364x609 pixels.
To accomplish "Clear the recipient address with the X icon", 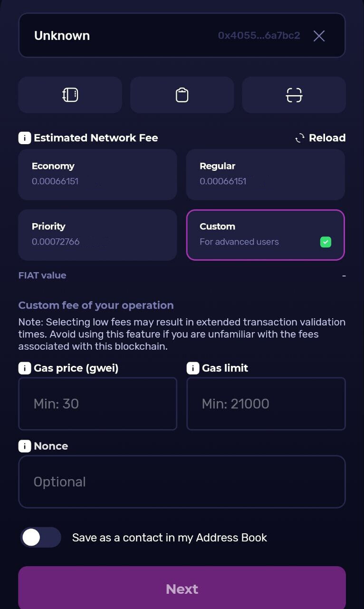I will click(319, 36).
